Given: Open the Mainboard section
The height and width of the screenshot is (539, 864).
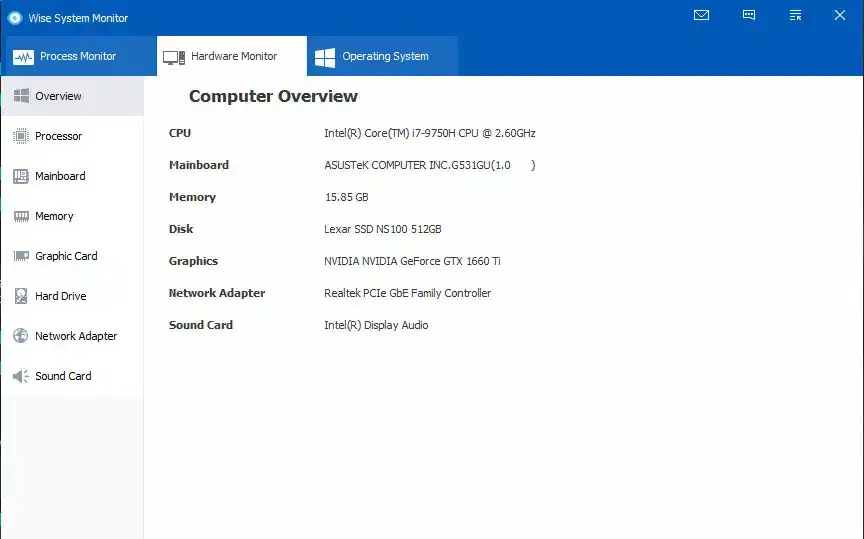Looking at the screenshot, I should (72, 176).
